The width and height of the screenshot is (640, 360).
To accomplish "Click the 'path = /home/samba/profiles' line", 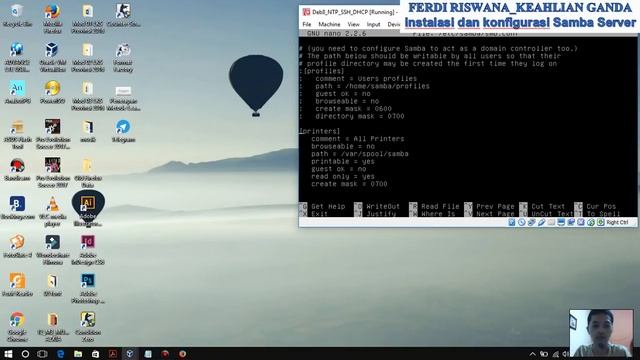I will (372, 86).
